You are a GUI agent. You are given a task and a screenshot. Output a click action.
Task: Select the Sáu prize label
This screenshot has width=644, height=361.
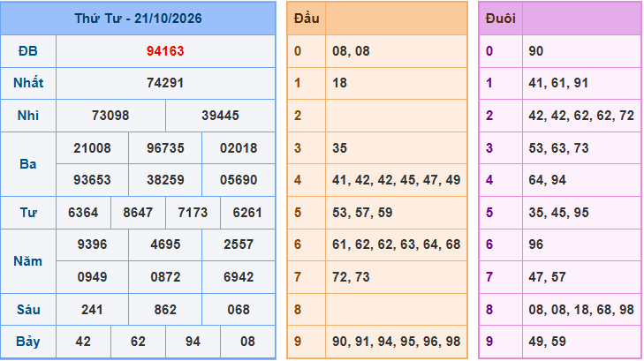tap(28, 309)
